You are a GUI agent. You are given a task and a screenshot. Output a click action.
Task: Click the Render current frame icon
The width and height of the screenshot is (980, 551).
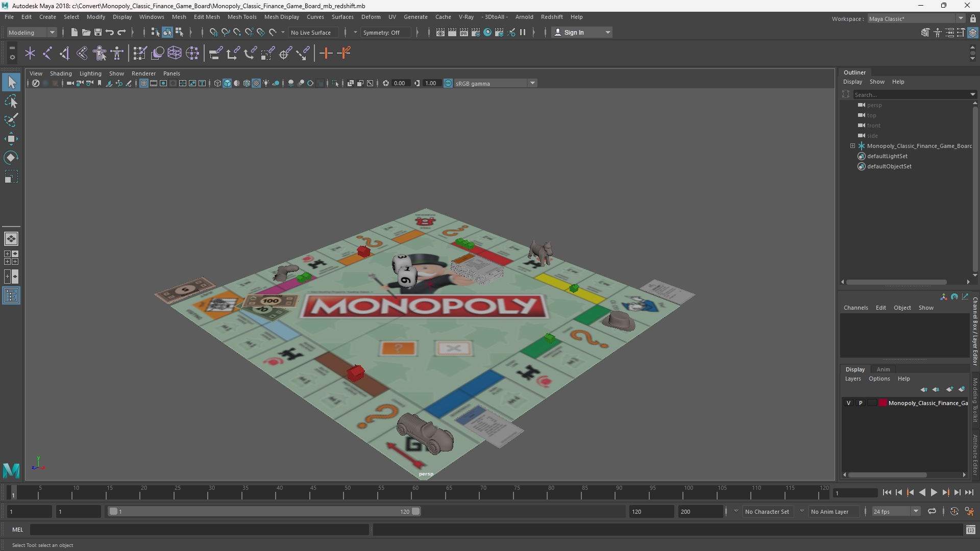point(452,32)
